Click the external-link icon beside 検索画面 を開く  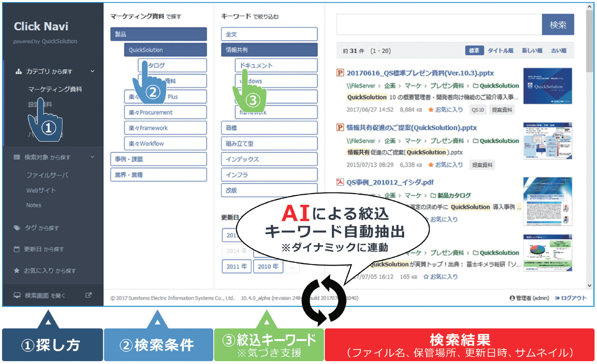click(x=88, y=295)
